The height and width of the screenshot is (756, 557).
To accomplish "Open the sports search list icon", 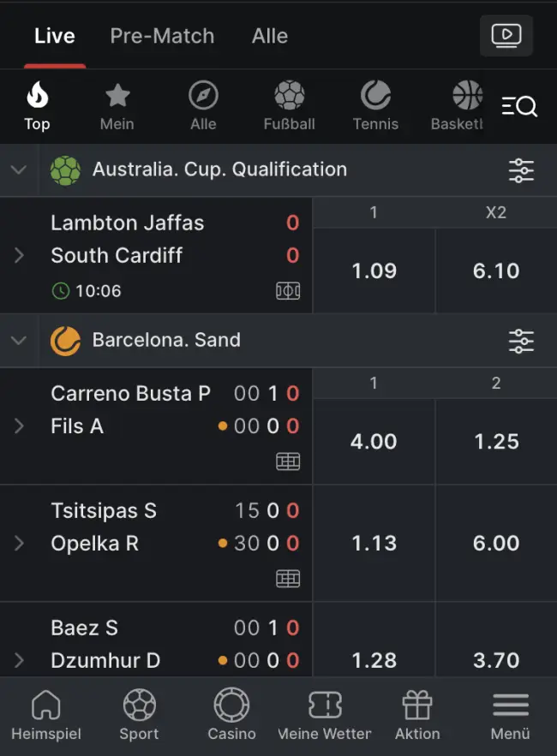I will click(x=519, y=106).
